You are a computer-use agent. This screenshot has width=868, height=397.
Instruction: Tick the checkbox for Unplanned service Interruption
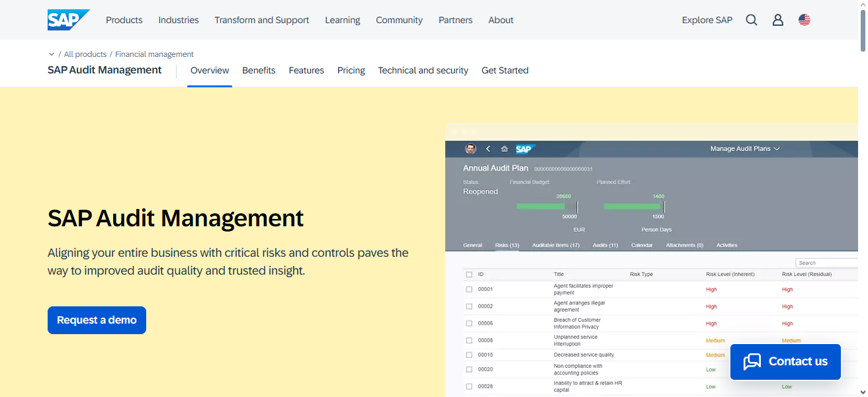click(x=469, y=339)
